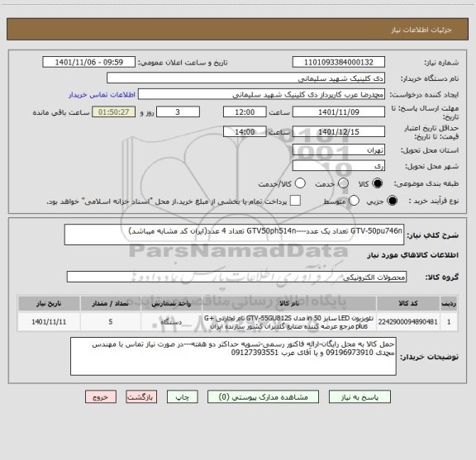Click the خروج exit button

tap(101, 397)
